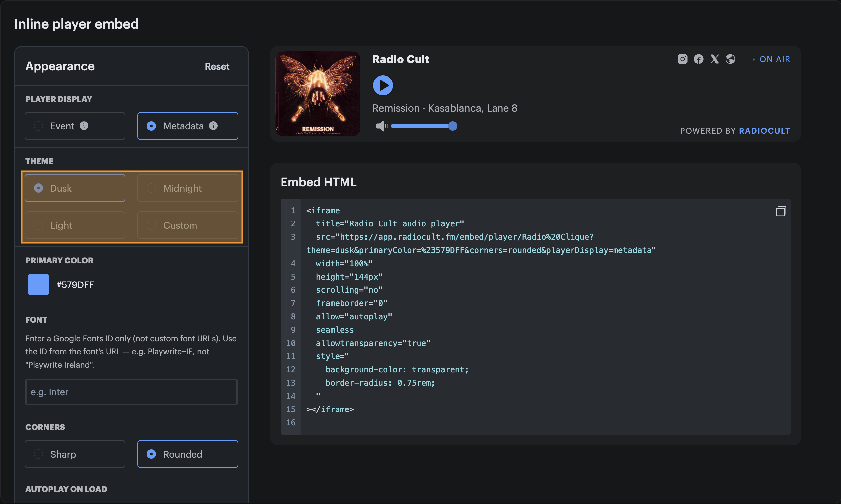
Task: Click the code line allowtransparency="true"
Action: [373, 343]
